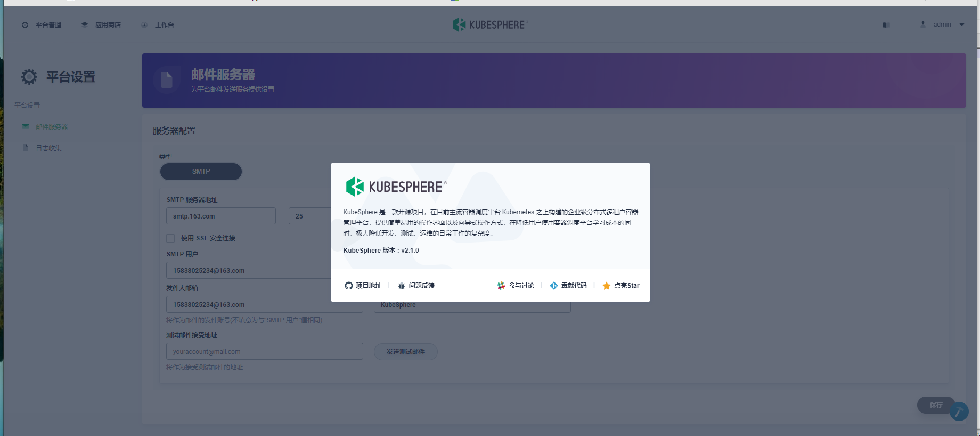
Task: Click the mail server banner document icon
Action: point(167,80)
